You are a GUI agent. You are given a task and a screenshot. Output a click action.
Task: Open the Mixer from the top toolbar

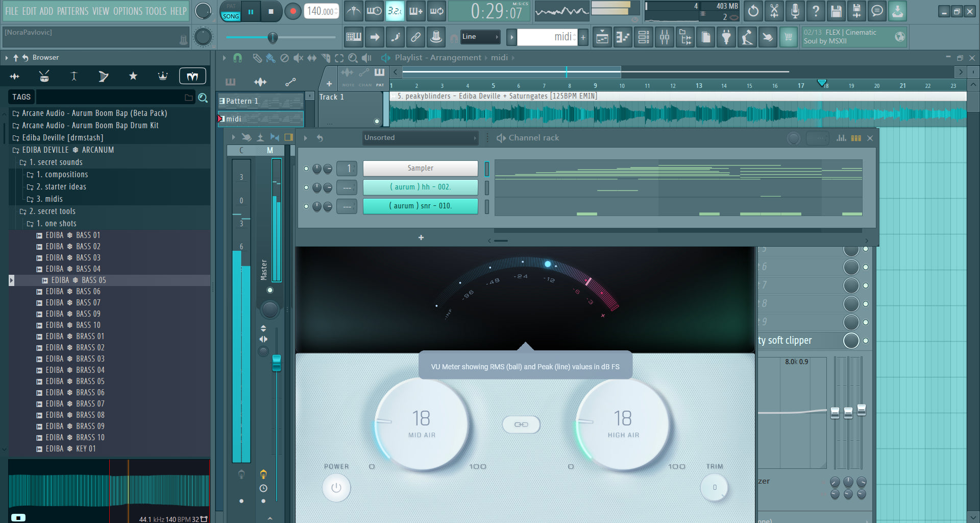(664, 37)
